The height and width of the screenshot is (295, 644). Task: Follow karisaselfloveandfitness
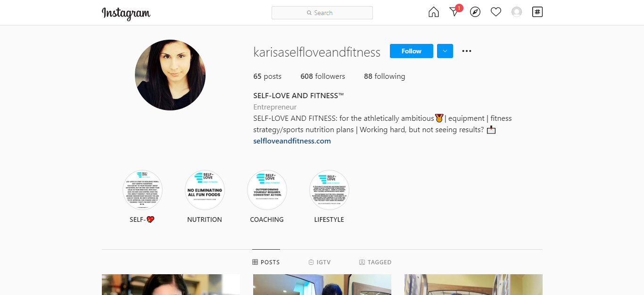(x=412, y=51)
